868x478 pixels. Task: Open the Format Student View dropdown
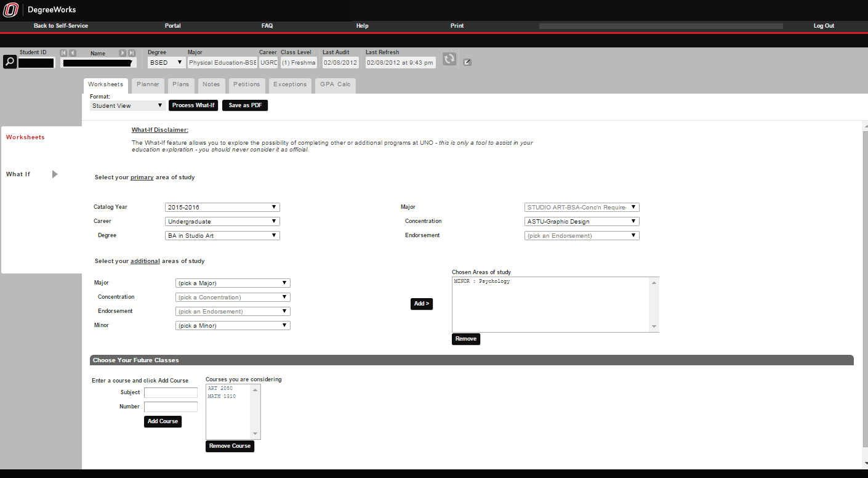(x=127, y=106)
